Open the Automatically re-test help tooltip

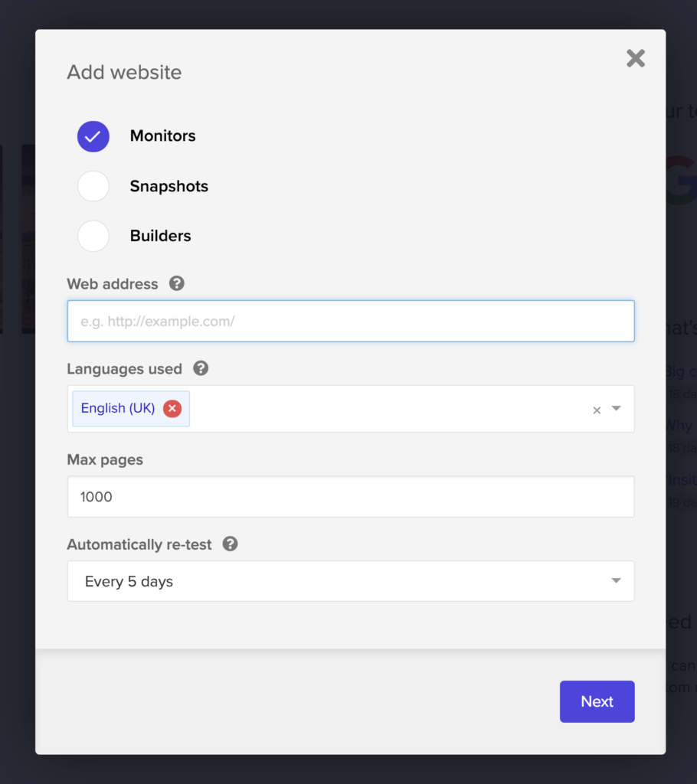pos(229,544)
